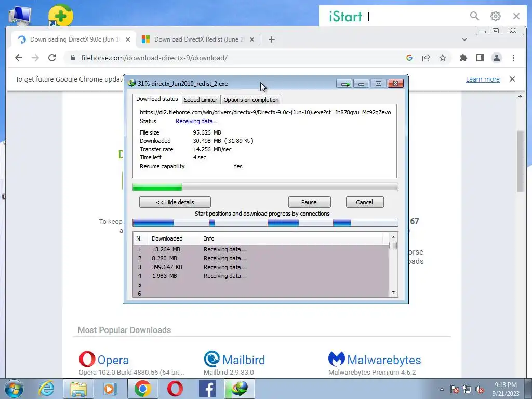Click IDM green arrow tray button
This screenshot has height=399, width=532.
tap(344, 84)
